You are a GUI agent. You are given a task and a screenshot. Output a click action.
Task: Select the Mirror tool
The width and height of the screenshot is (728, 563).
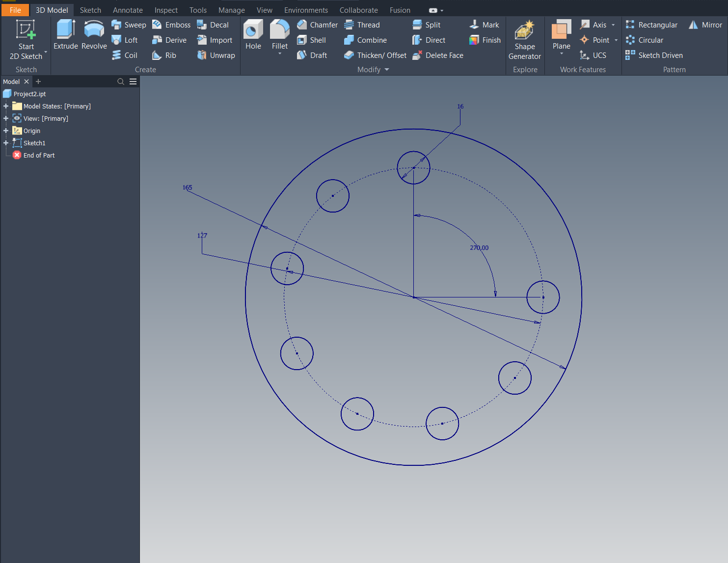(x=705, y=25)
